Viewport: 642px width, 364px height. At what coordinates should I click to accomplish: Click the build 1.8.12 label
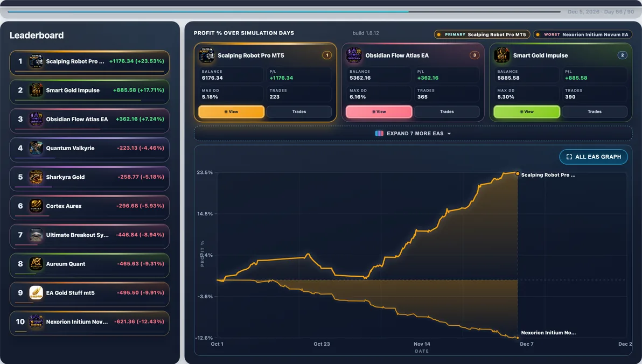[366, 33]
